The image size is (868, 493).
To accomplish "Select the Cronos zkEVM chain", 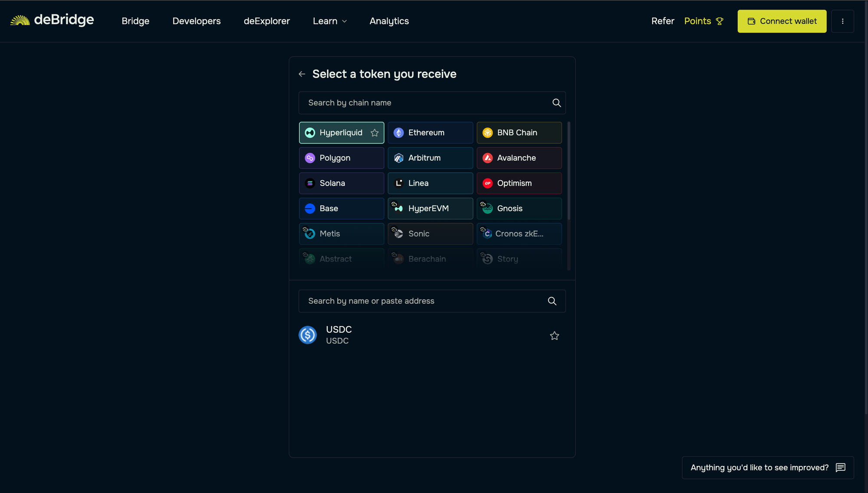I will tap(519, 234).
